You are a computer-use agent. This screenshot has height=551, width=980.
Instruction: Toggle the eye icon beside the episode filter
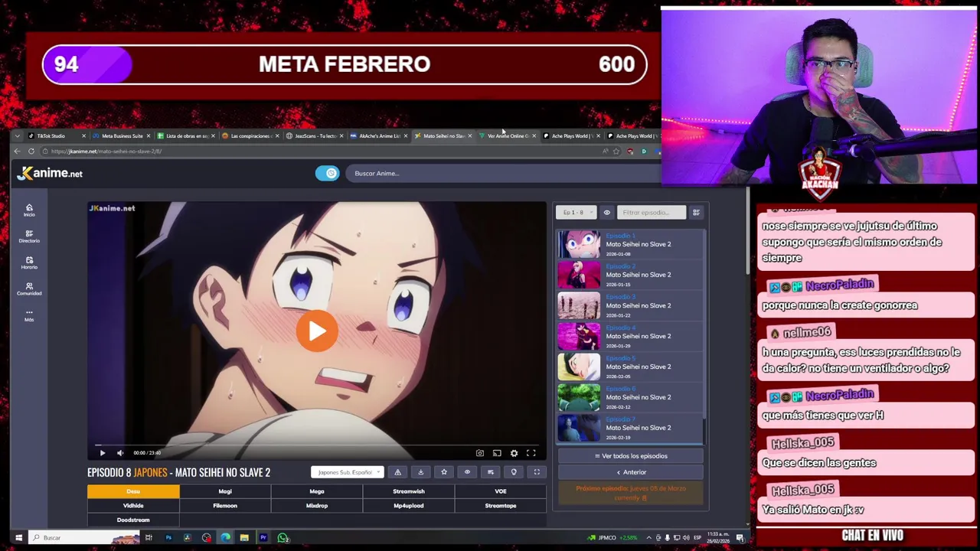[606, 213]
